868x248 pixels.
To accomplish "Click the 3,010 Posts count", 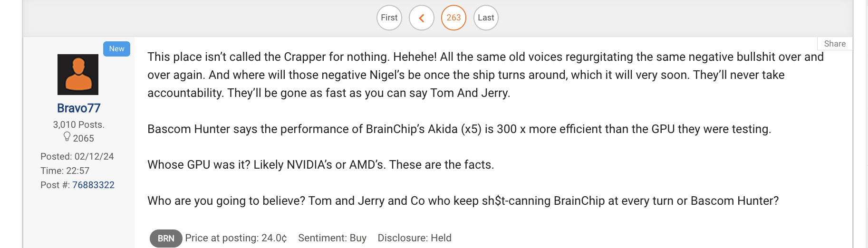I will (x=78, y=124).
